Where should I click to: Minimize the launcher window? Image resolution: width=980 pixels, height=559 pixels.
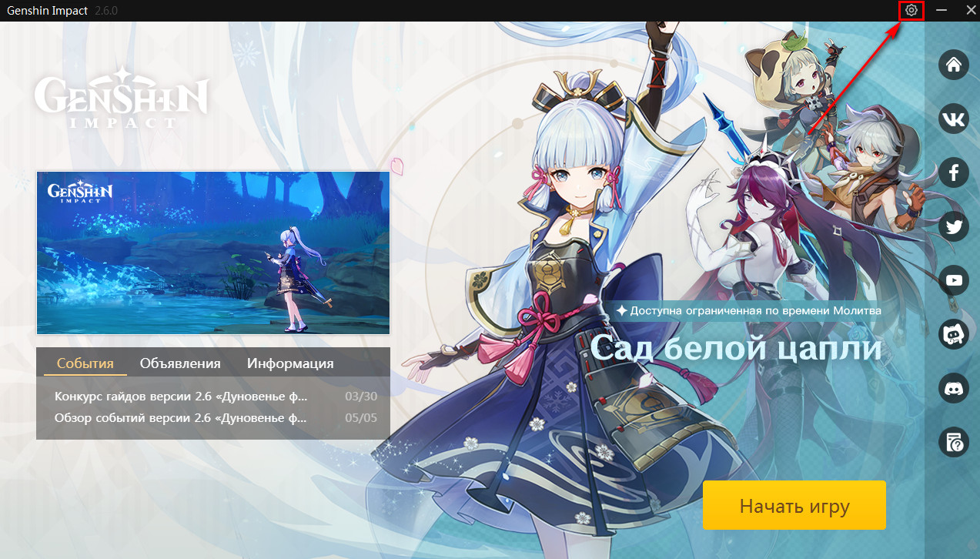pos(942,10)
